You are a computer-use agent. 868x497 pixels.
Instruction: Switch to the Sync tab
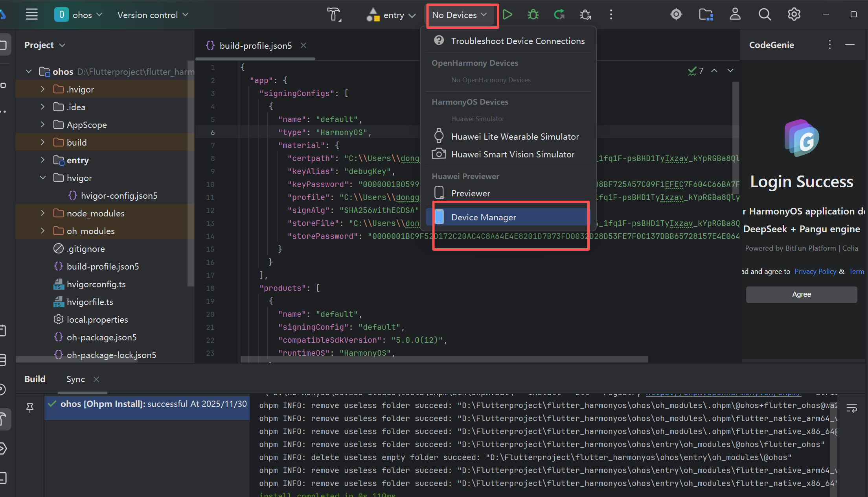(x=75, y=379)
